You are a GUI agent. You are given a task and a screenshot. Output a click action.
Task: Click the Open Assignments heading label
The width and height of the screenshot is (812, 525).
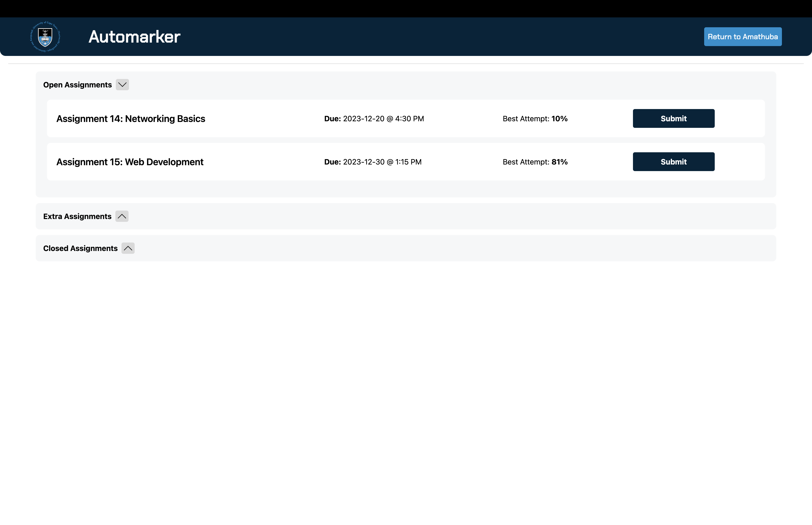pos(77,85)
